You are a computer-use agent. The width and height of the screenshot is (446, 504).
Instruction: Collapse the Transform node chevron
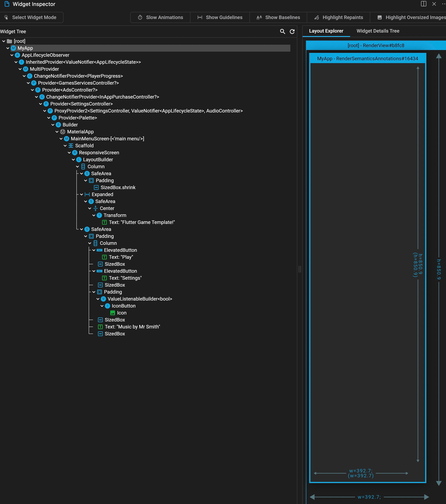(94, 215)
